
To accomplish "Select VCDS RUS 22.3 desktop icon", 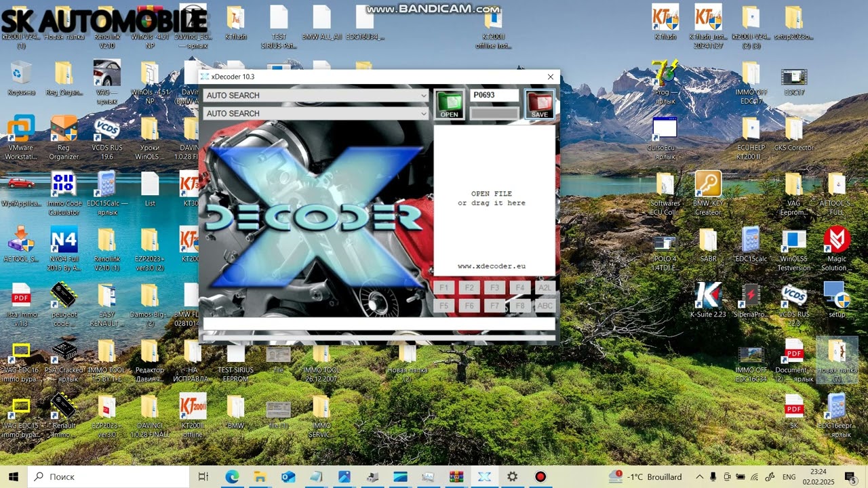I will tap(793, 305).
